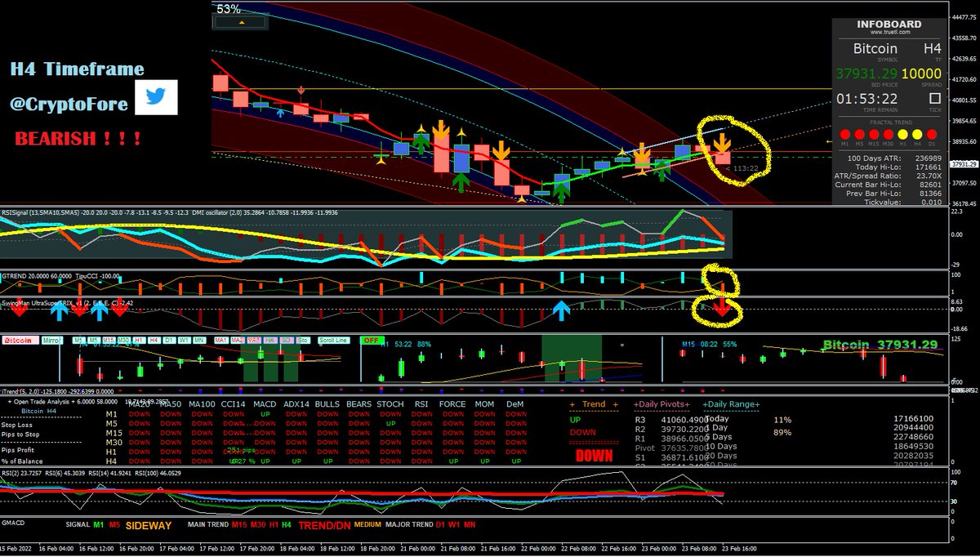Click the 89% daily range value

(x=781, y=433)
